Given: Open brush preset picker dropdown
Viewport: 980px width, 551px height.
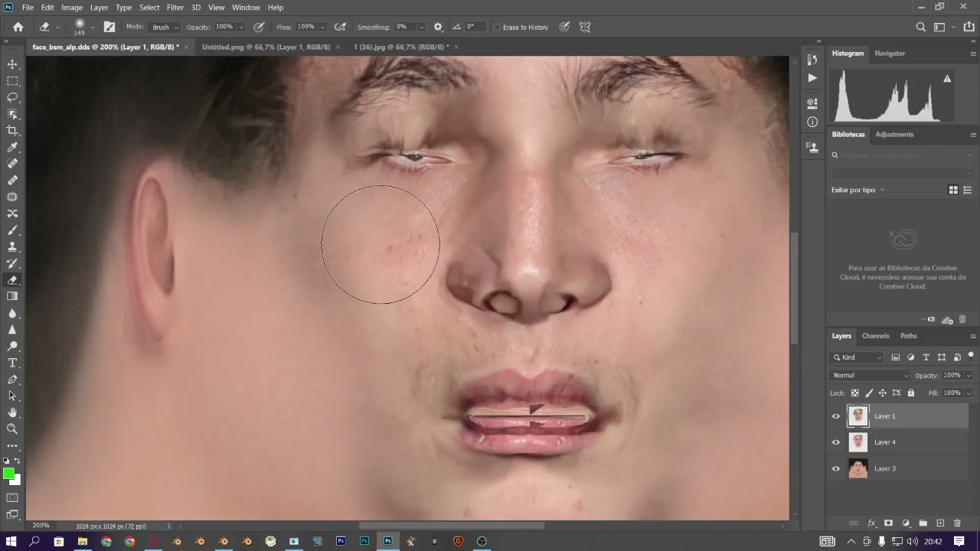Looking at the screenshot, I should tap(93, 27).
